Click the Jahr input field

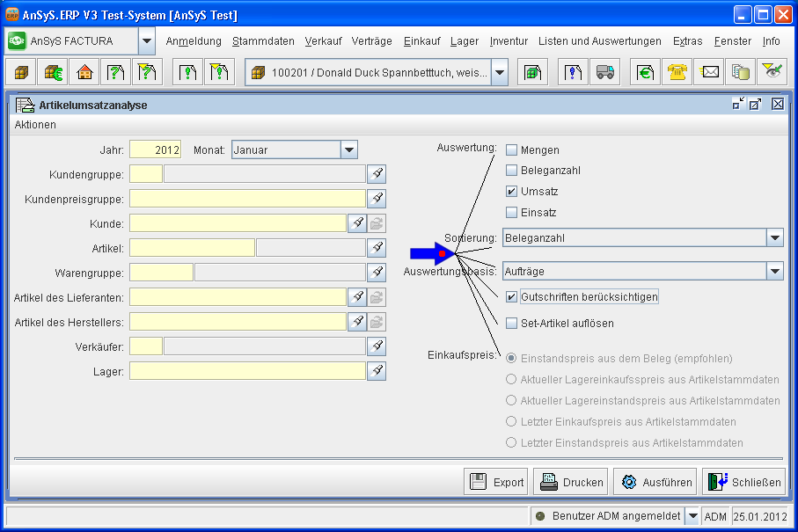click(155, 150)
